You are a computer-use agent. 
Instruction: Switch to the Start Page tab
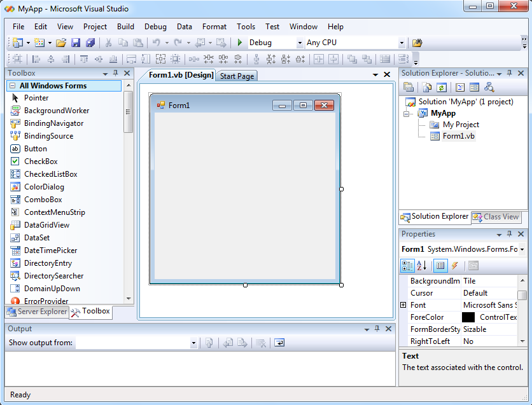pos(237,76)
